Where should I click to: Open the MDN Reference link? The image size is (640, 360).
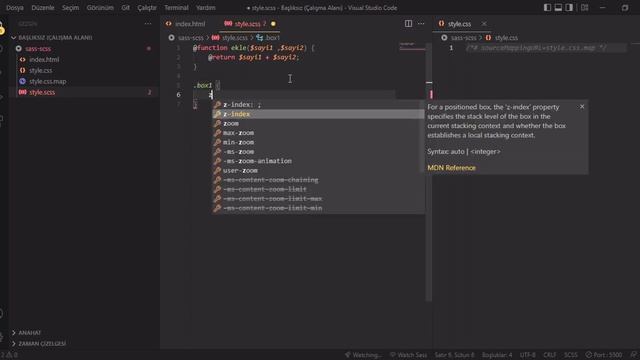tap(451, 168)
